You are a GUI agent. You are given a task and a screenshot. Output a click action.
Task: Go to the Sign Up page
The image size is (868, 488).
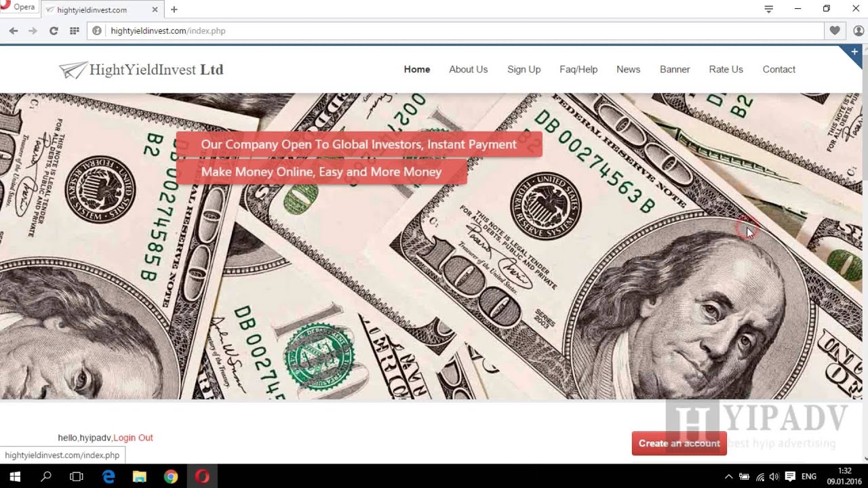click(x=524, y=69)
